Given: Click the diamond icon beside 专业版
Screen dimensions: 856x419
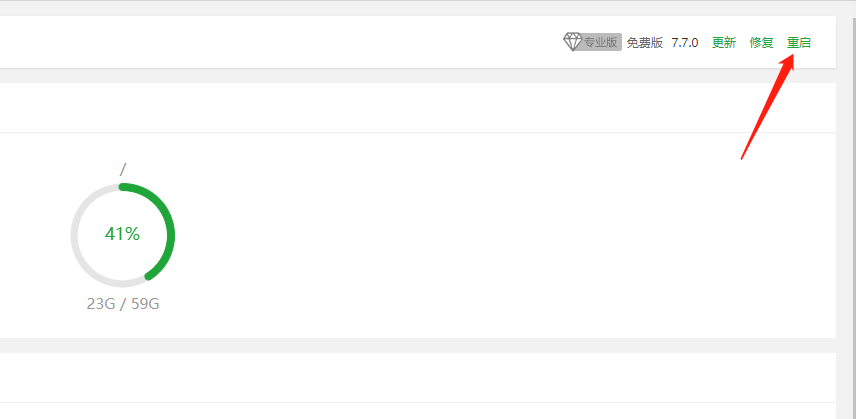Looking at the screenshot, I should point(573,42).
